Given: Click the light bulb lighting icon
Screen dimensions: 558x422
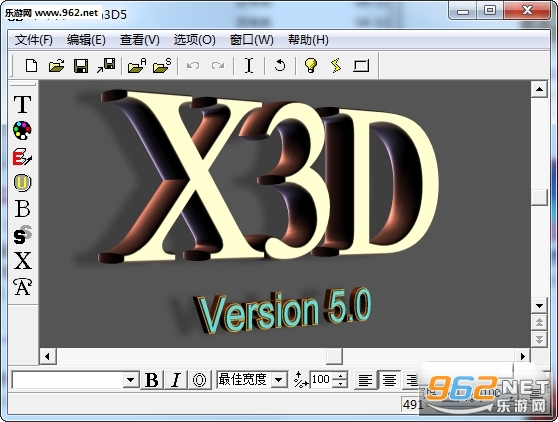Looking at the screenshot, I should [311, 65].
